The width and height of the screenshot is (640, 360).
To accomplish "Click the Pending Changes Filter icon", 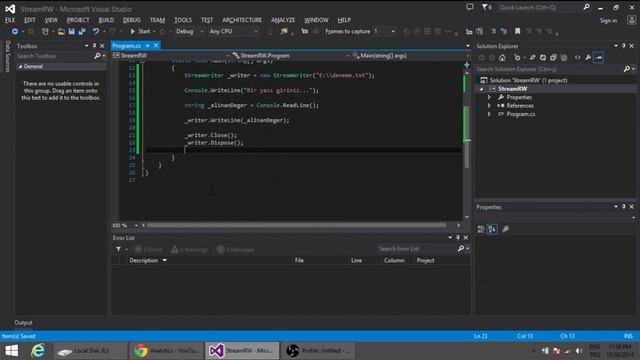I will coord(517,58).
